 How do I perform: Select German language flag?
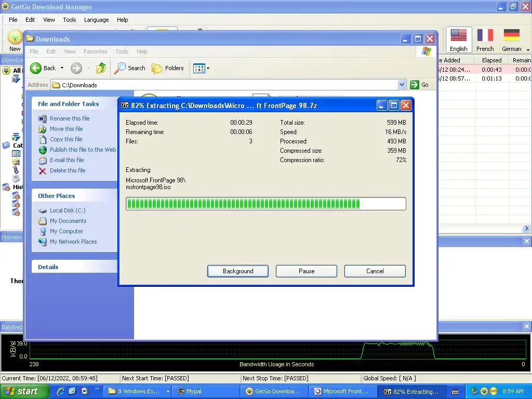coord(511,40)
